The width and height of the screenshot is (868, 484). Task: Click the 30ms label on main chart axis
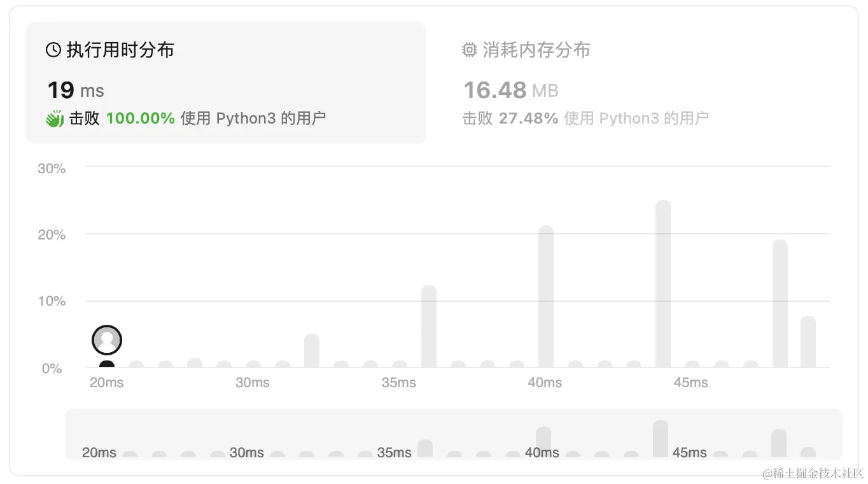(x=253, y=383)
